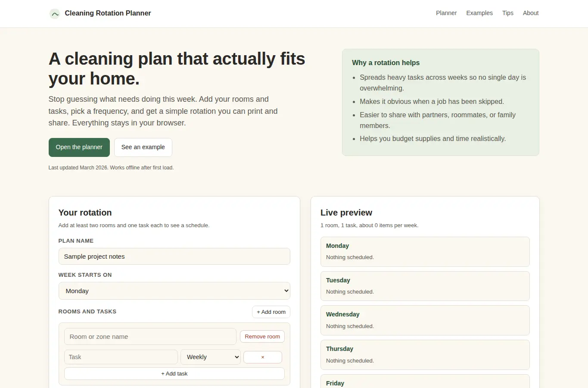Click the 'Add at least two rooms' hint
The image size is (588, 388).
point(134,225)
